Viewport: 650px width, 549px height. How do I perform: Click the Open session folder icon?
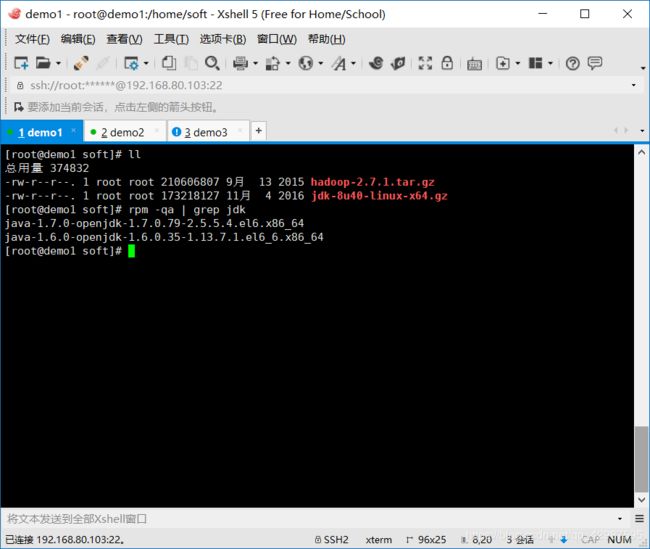(x=43, y=63)
